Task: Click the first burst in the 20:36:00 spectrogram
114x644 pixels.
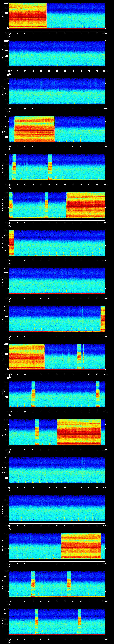Action: point(33,584)
